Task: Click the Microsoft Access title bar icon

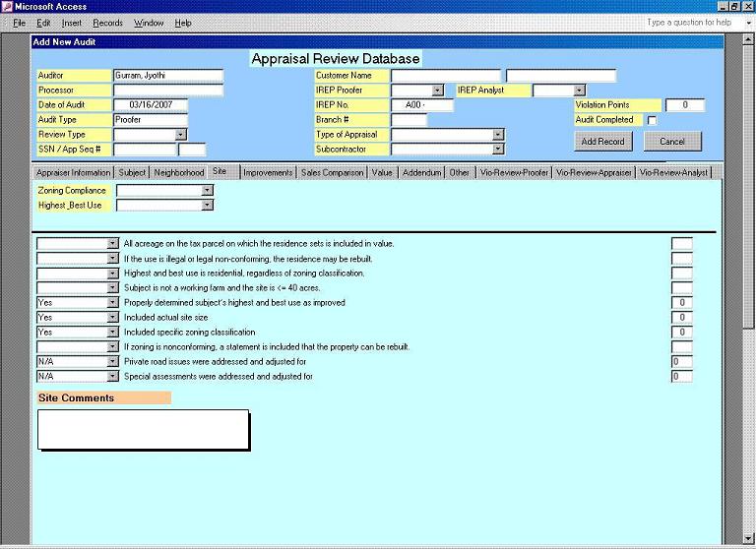Action: click(6, 6)
